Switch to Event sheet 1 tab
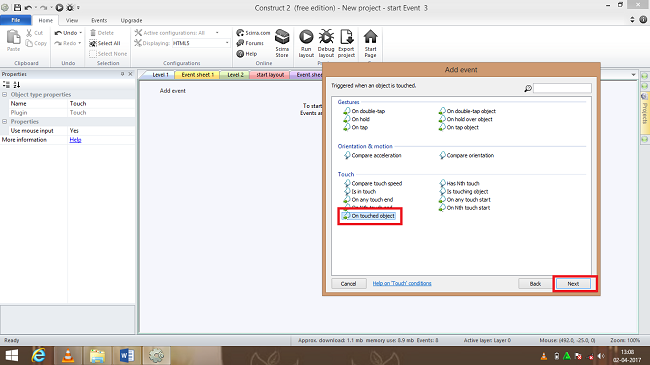The width and height of the screenshot is (650, 365). 197,75
